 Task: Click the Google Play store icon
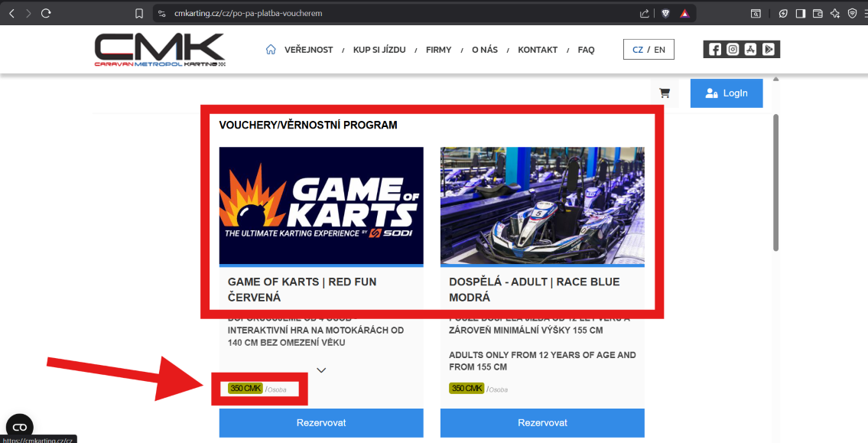[769, 50]
